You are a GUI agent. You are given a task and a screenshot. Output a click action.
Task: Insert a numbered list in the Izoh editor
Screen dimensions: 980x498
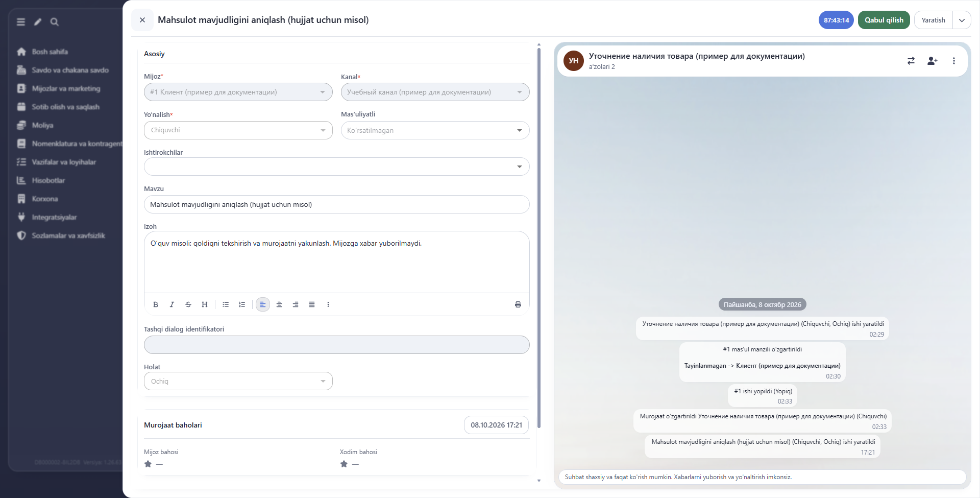click(242, 304)
